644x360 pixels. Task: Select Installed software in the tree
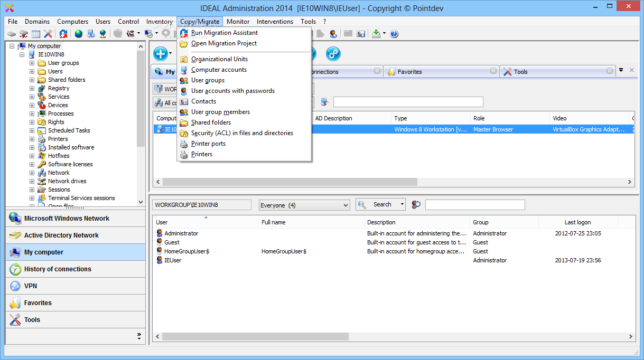[x=71, y=147]
